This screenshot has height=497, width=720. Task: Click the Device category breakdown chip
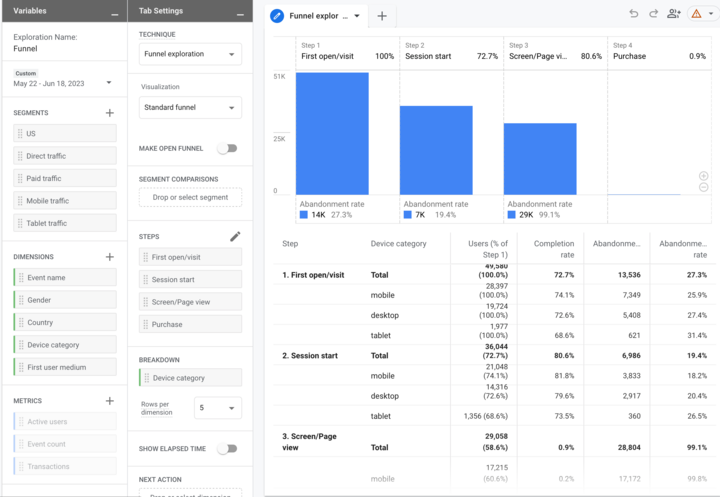190,378
